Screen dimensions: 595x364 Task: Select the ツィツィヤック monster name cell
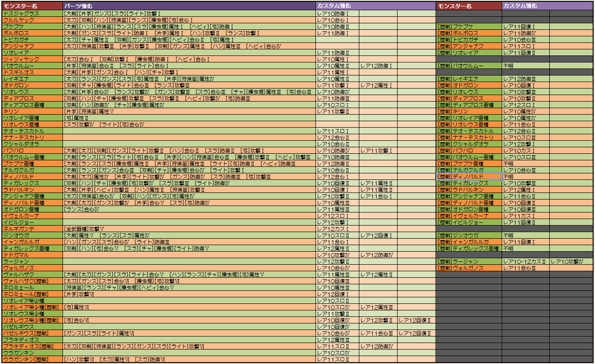(x=32, y=59)
